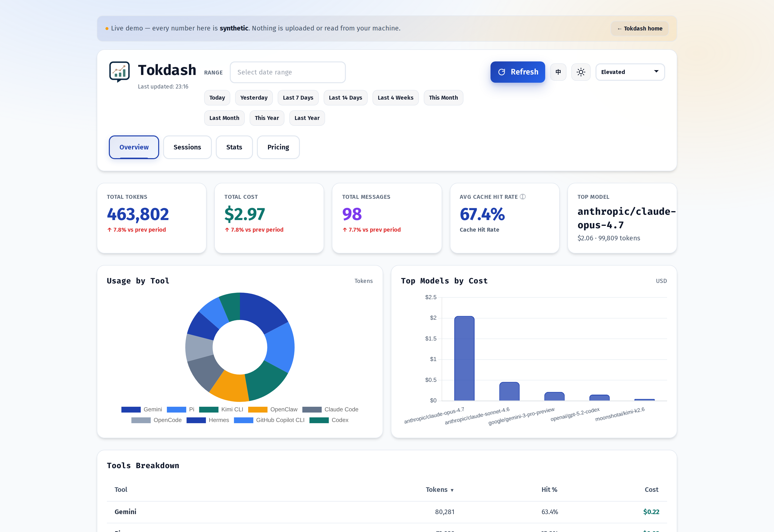This screenshot has width=774, height=532.
Task: Select the This Year preset
Action: click(x=267, y=118)
